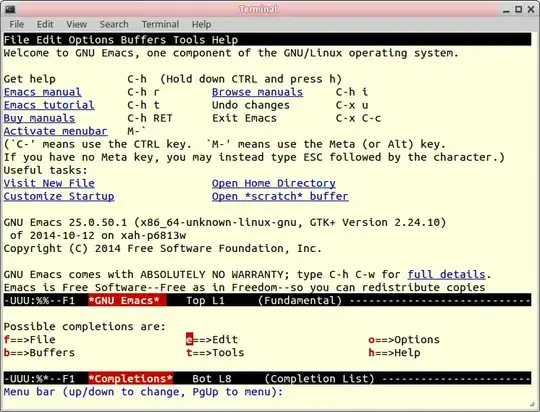Click the Customize Startup link

click(59, 196)
